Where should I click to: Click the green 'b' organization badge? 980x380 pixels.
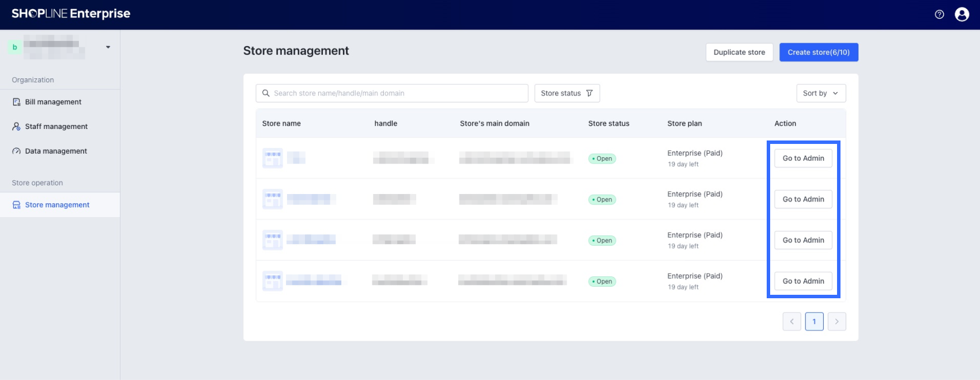click(x=15, y=47)
